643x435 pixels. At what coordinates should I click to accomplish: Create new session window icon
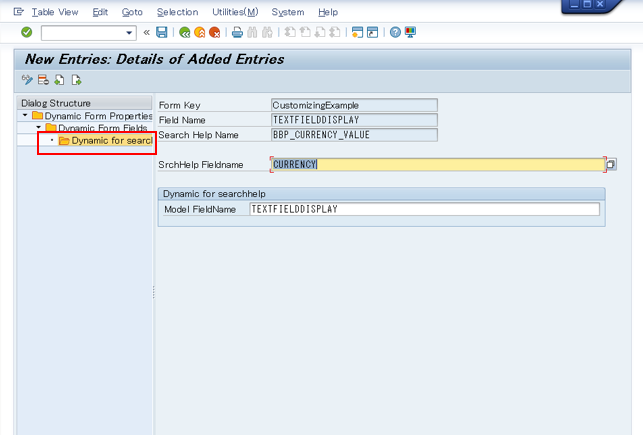tap(357, 32)
